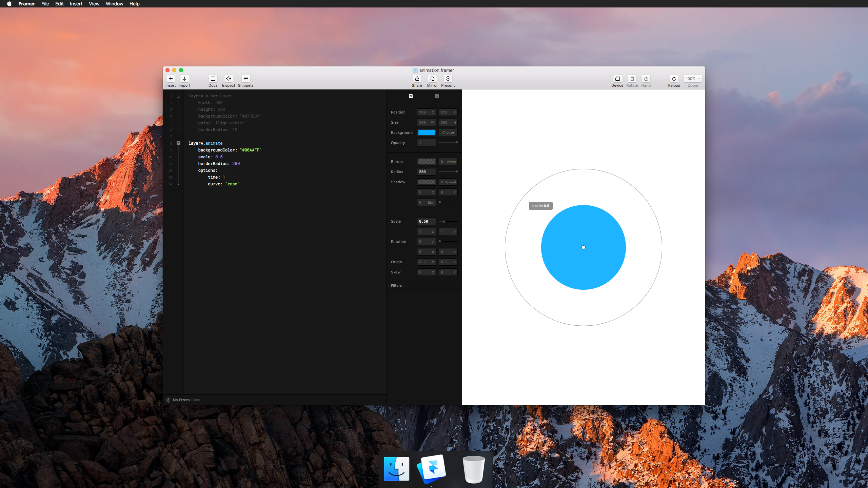The height and width of the screenshot is (488, 868).
Task: Click the Import arrow icon
Action: click(184, 79)
